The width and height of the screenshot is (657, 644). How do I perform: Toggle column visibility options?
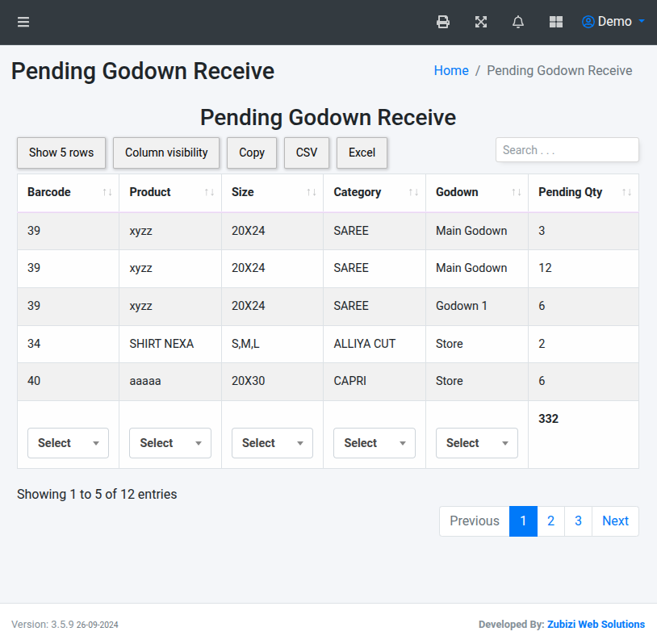tap(165, 153)
